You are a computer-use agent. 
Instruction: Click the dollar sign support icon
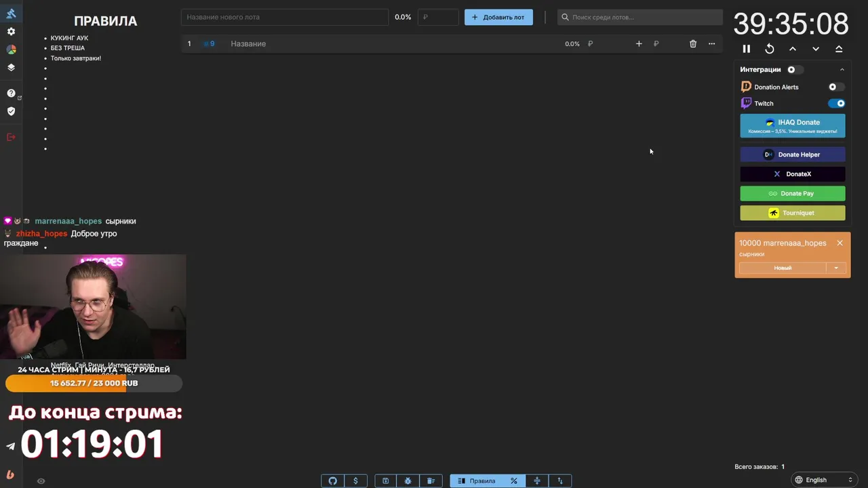356,481
